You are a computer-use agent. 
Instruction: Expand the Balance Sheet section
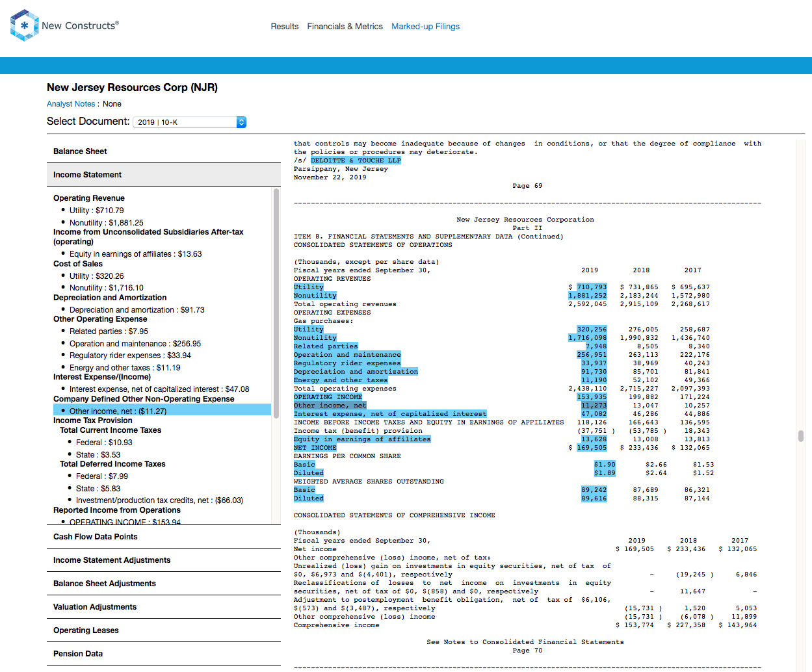click(164, 151)
